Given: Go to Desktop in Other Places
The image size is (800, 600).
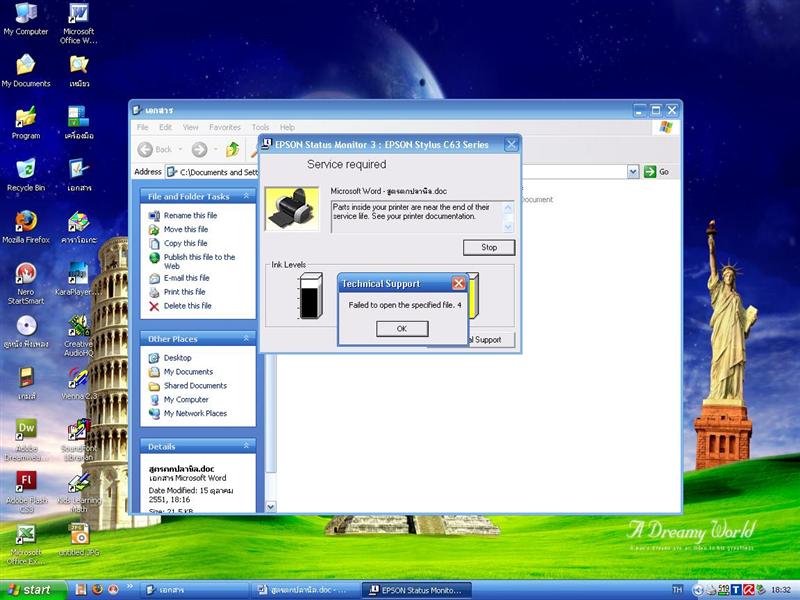Looking at the screenshot, I should point(178,358).
